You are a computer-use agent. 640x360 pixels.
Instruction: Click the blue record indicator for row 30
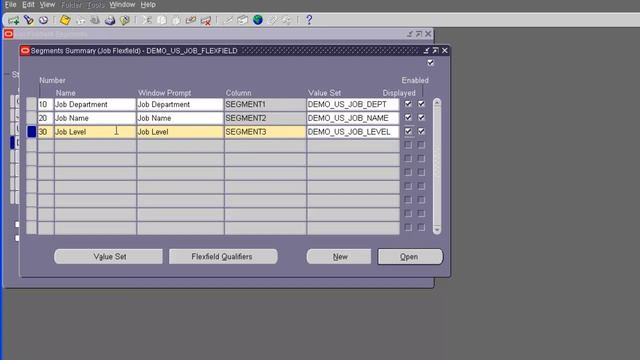click(31, 131)
